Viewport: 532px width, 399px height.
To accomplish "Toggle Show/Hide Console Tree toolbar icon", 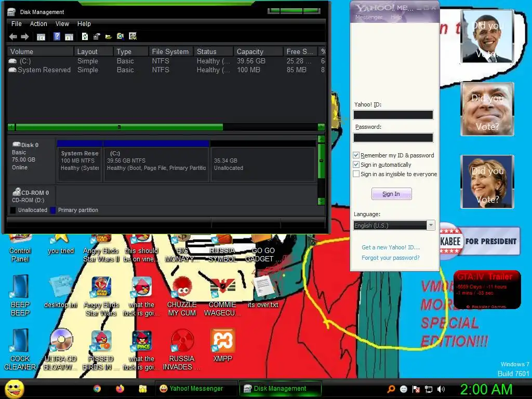I will pyautogui.click(x=41, y=37).
